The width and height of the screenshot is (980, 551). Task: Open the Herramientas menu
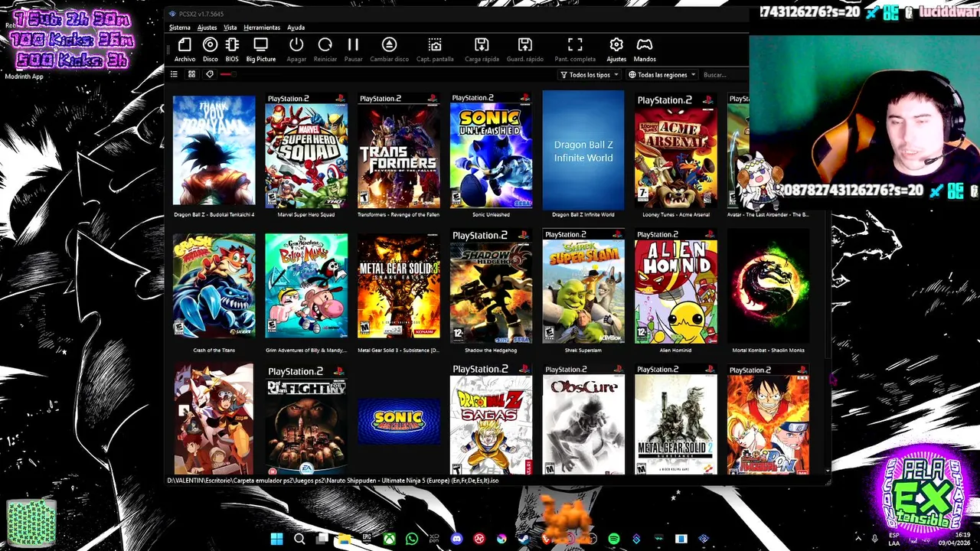(262, 28)
